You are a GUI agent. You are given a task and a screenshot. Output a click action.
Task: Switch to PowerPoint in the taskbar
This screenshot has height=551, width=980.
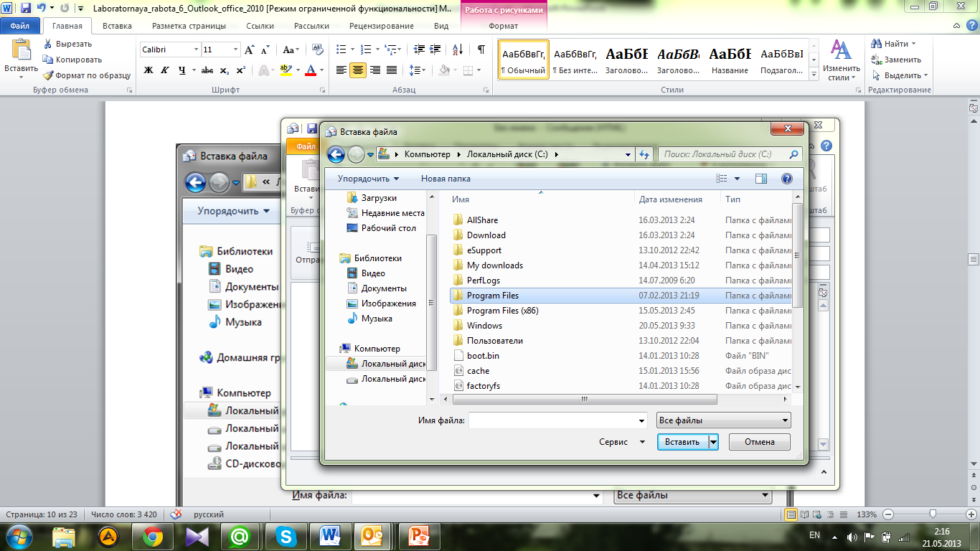(418, 535)
